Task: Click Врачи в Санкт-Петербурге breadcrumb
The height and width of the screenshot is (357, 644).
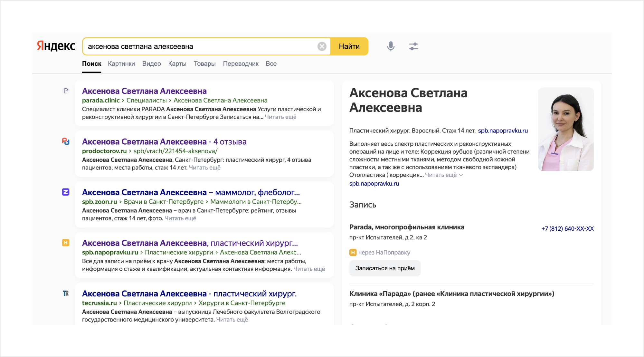Action: [x=164, y=201]
